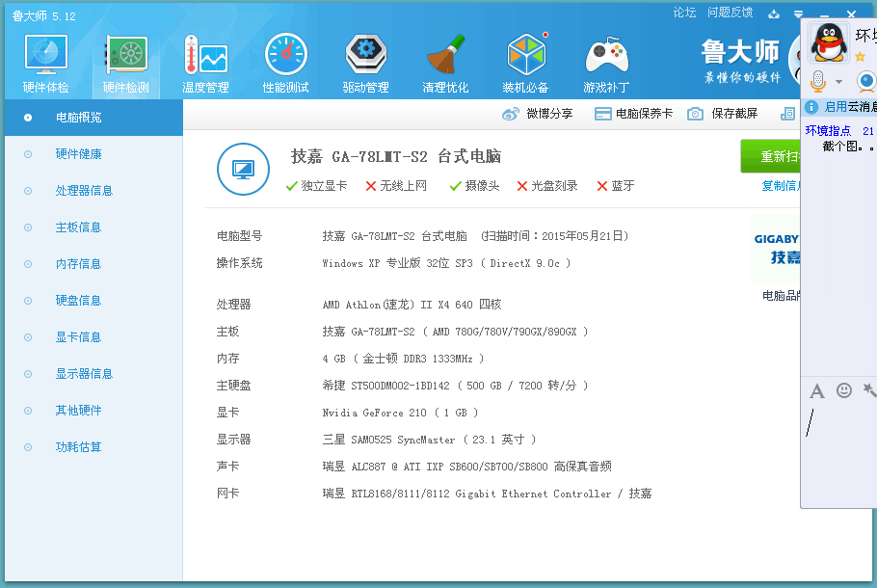Click the operating system value 'Windows XP 专业版 32位 SP3'
The height and width of the screenshot is (588, 877).
pos(398,263)
